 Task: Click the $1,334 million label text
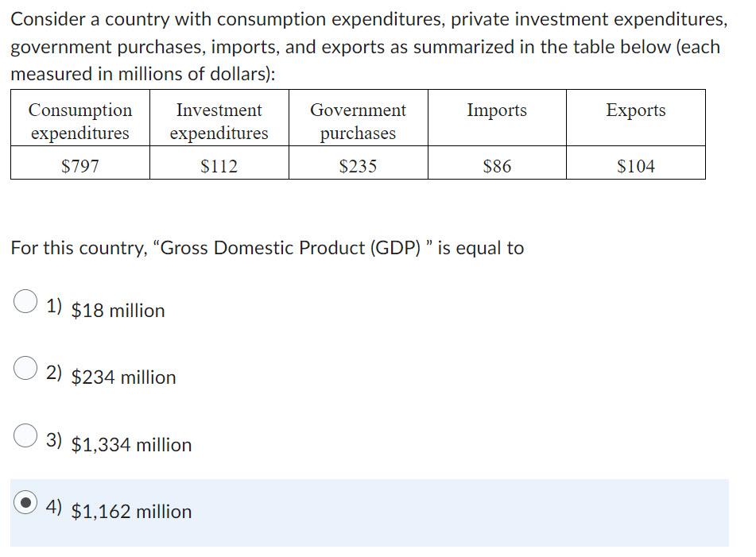[x=130, y=445]
